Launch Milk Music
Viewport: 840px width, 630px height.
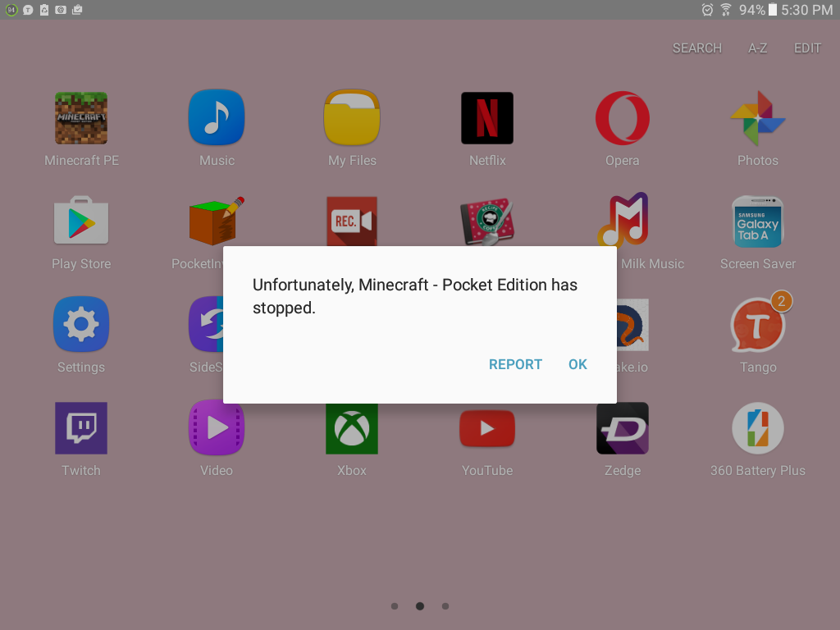point(623,220)
